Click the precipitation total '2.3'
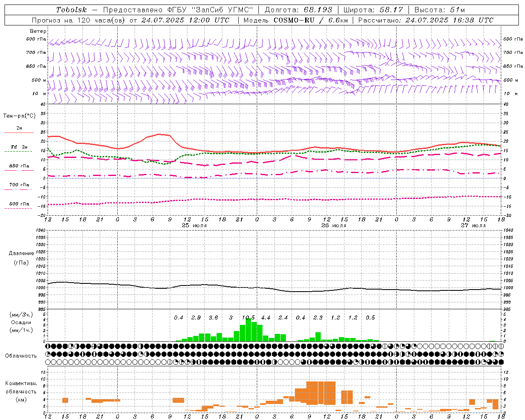The height and width of the screenshot is (420, 525). pyautogui.click(x=318, y=318)
